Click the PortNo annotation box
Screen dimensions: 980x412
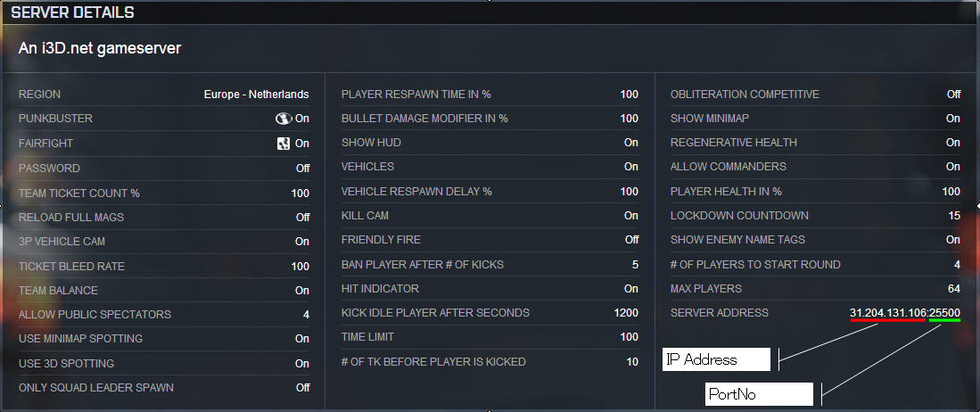pyautogui.click(x=760, y=394)
